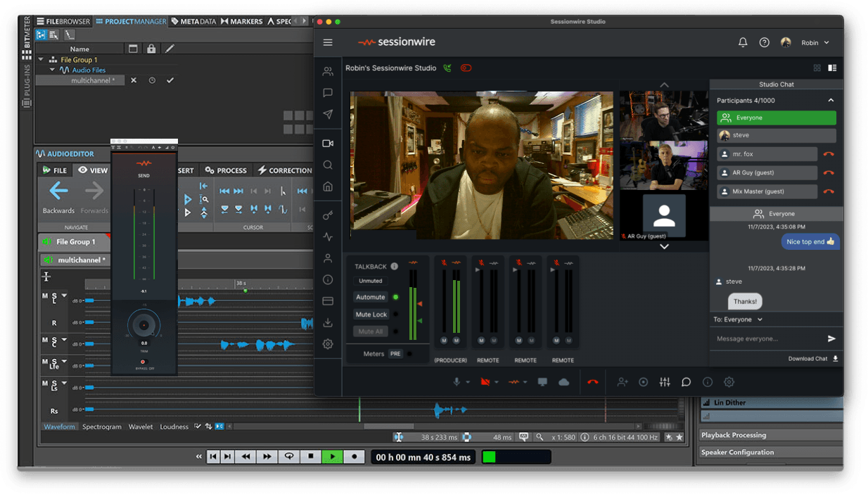Switch to the Meta Data tab
The height and width of the screenshot is (494, 868).
193,22
